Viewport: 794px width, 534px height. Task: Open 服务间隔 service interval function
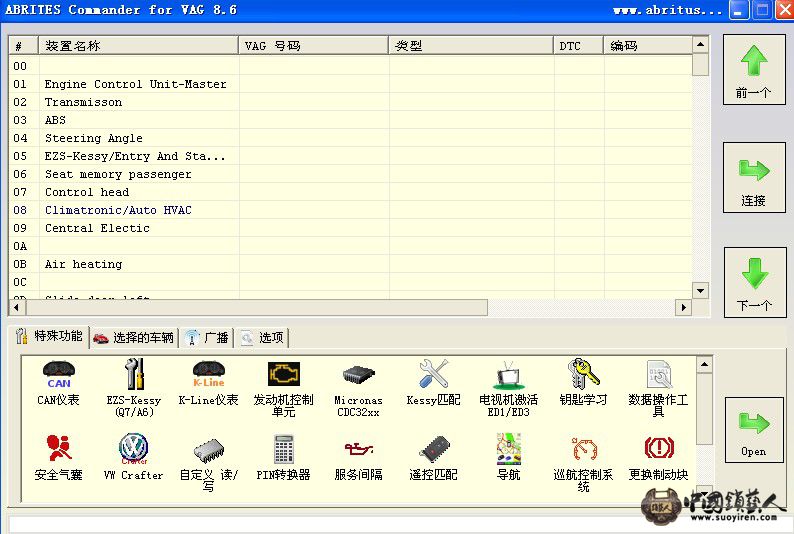click(358, 459)
